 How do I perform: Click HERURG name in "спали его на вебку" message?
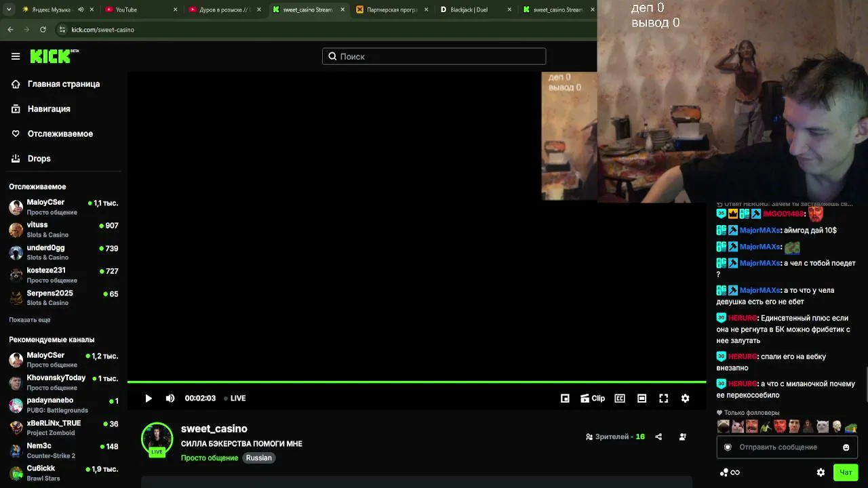(743, 357)
